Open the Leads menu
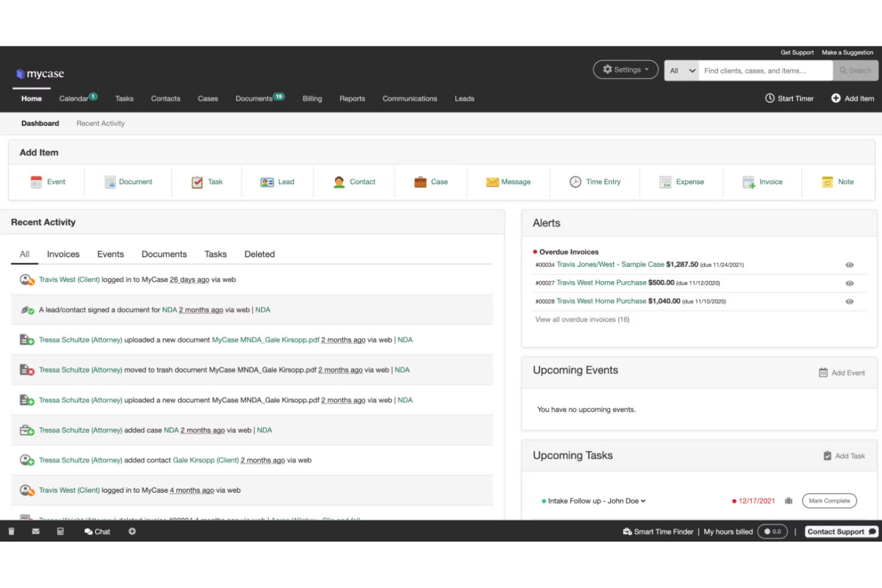The image size is (882, 588). 464,99
